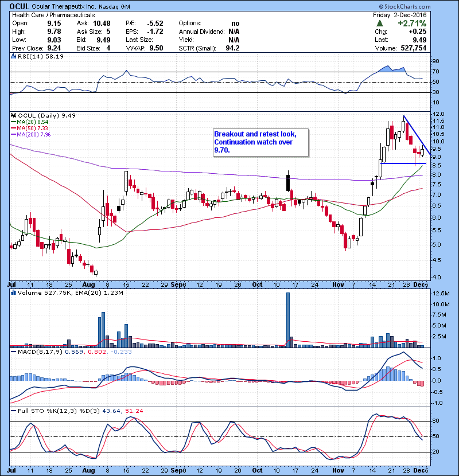Image resolution: width=459 pixels, height=476 pixels.
Task: Click the candlestick icon beside OCUL (Daily)
Action: 13,115
